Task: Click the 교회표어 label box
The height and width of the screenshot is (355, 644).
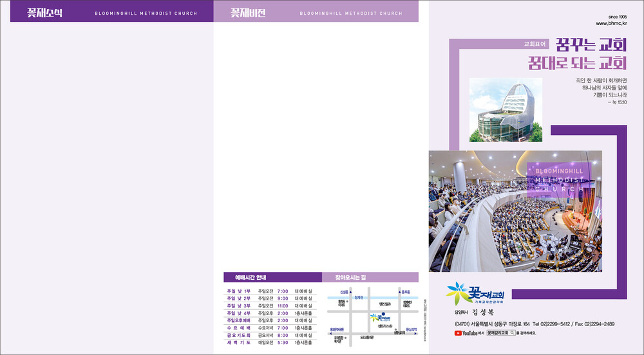Action: click(534, 44)
